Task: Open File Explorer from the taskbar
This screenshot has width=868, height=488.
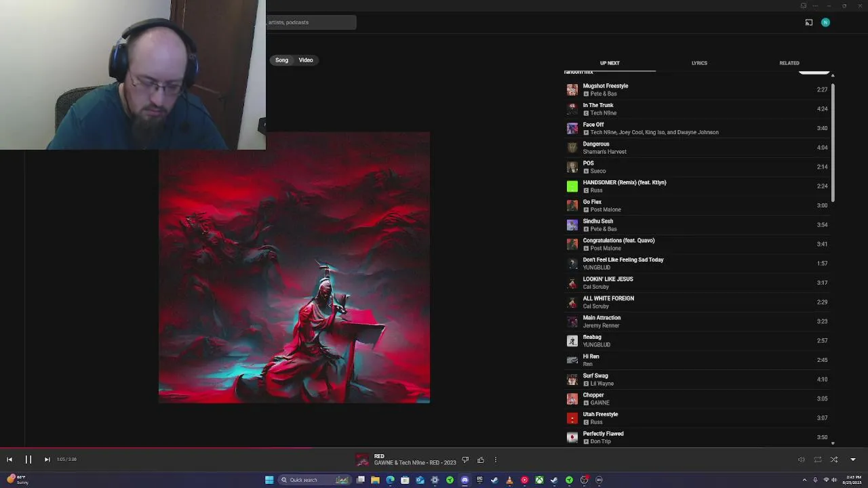Action: [x=375, y=480]
